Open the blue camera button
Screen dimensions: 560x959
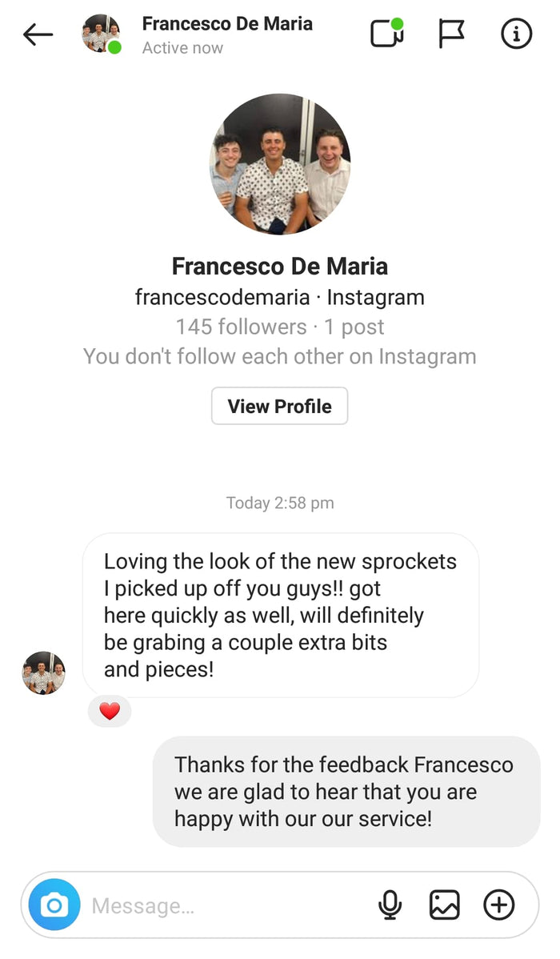(x=54, y=905)
